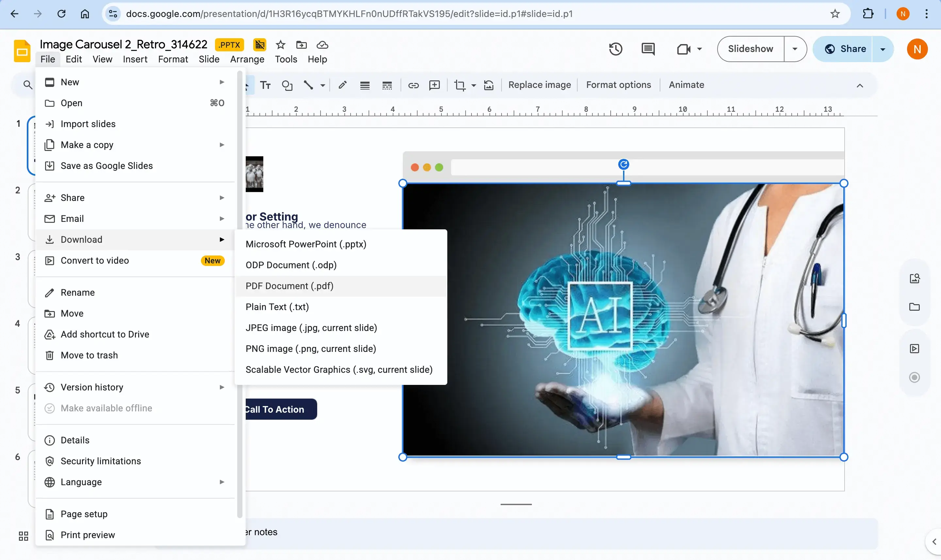Click Save as Google Slides
The height and width of the screenshot is (560, 941).
coord(107,166)
